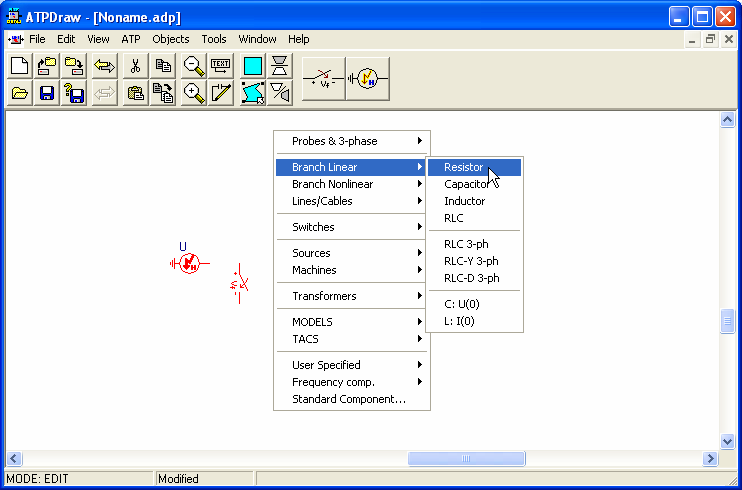
Task: Restore the inner Noname.adp document window
Action: point(710,40)
